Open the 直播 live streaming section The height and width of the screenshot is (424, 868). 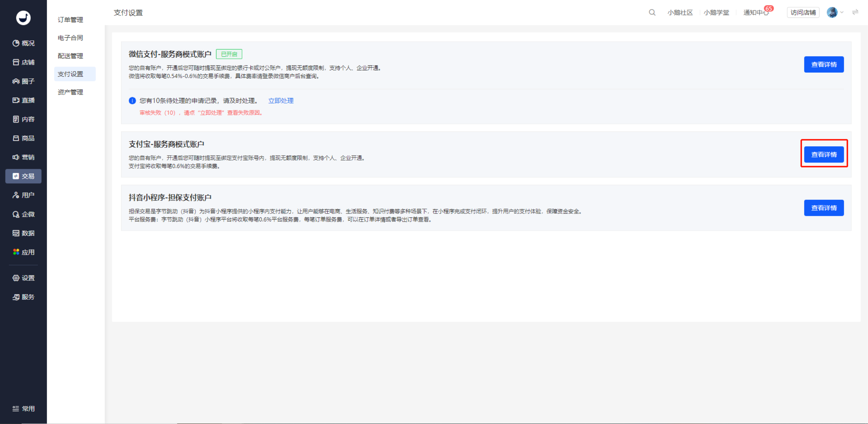click(23, 100)
